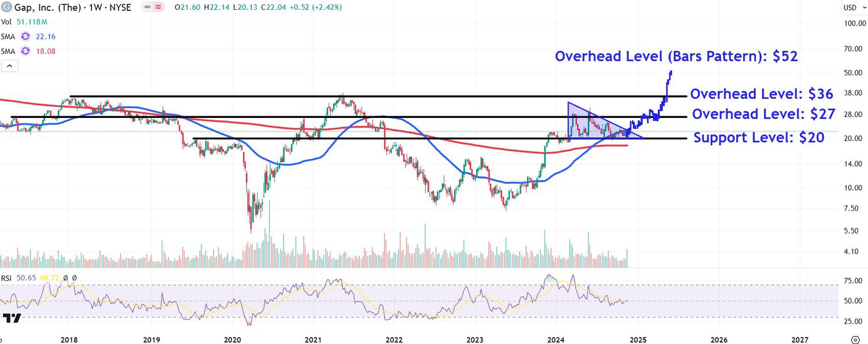Click the 2023 label on time axis
868x344 pixels.
pyautogui.click(x=475, y=339)
